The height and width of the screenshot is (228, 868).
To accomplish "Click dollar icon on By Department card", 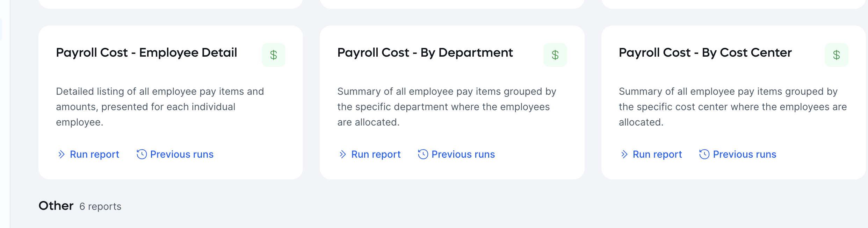I will [555, 55].
